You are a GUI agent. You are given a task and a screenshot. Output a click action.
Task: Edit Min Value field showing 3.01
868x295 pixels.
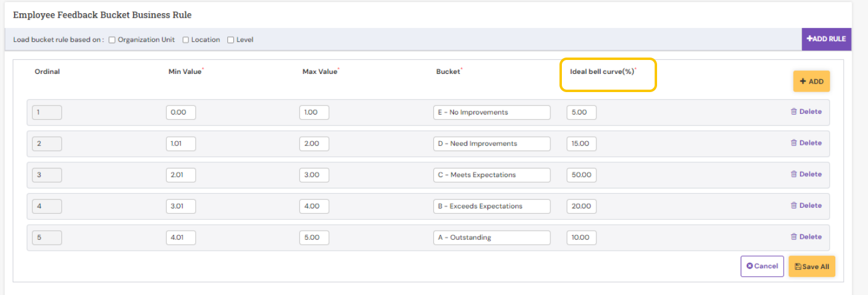coord(181,206)
